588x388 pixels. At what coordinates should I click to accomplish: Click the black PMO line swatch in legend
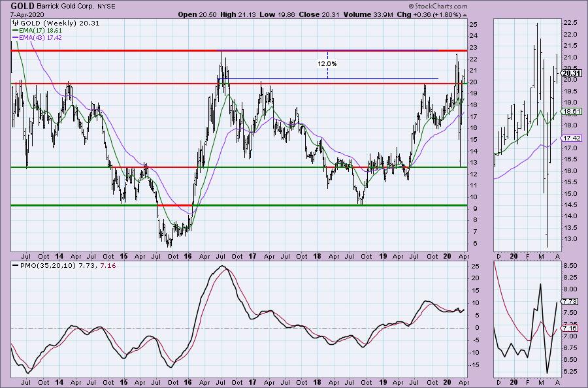16,265
